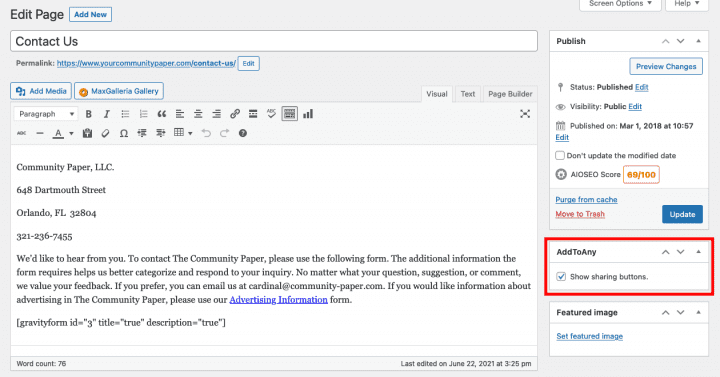This screenshot has height=377, width=720.
Task: Expand the Help dropdown
Action: (x=687, y=4)
